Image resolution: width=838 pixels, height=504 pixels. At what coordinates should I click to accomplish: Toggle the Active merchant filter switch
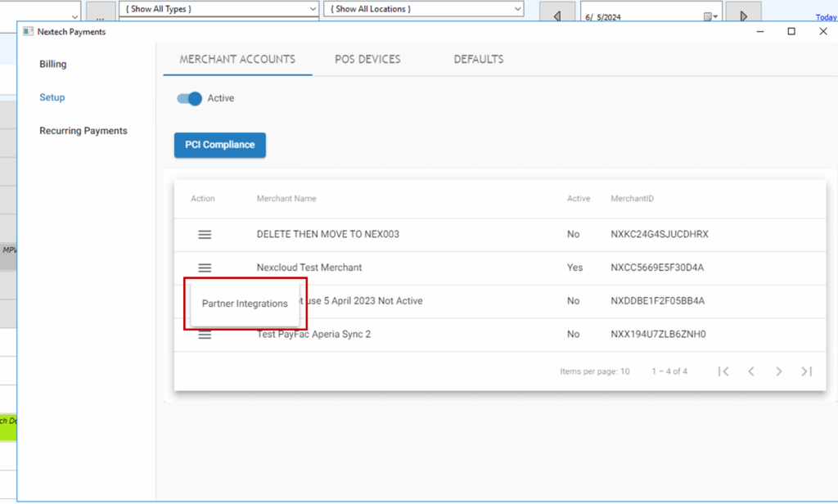click(x=190, y=98)
